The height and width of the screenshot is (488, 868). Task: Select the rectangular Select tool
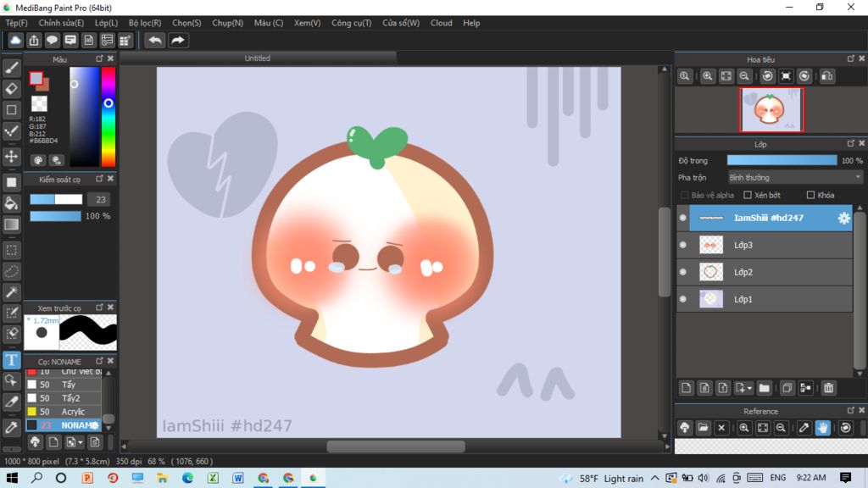(12, 250)
